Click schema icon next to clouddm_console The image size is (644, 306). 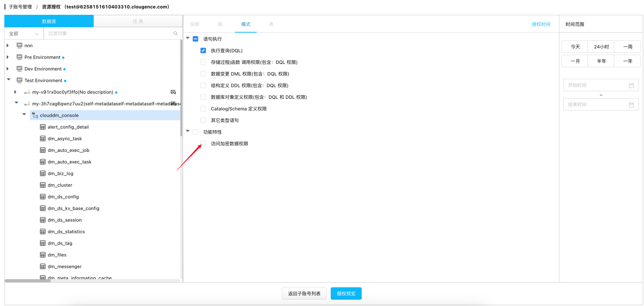[35, 115]
